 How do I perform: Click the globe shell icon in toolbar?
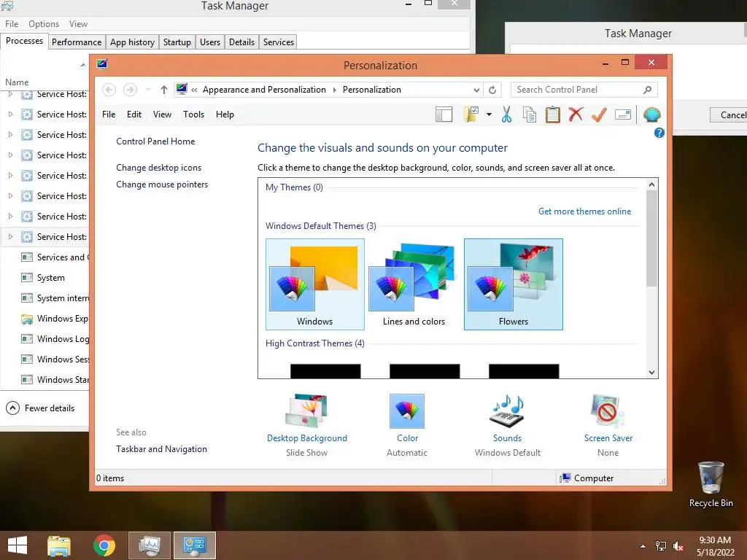pos(651,114)
